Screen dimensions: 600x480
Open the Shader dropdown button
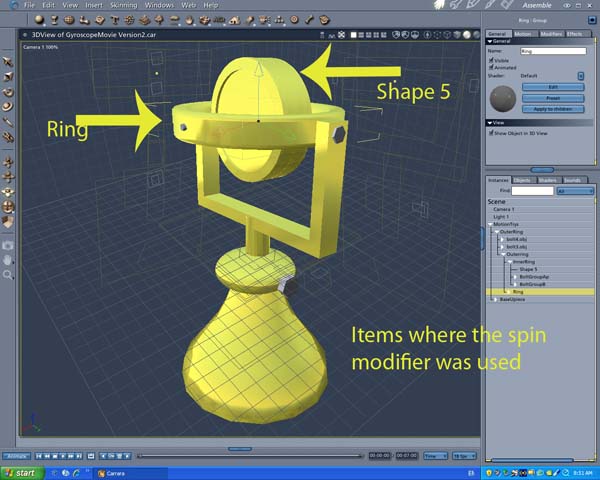click(x=581, y=76)
